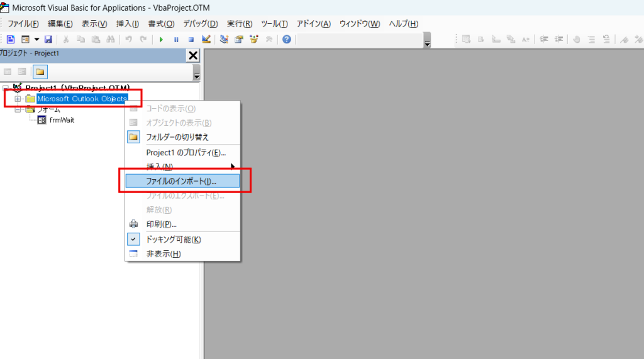Select the frmWait form in tree

[x=61, y=120]
